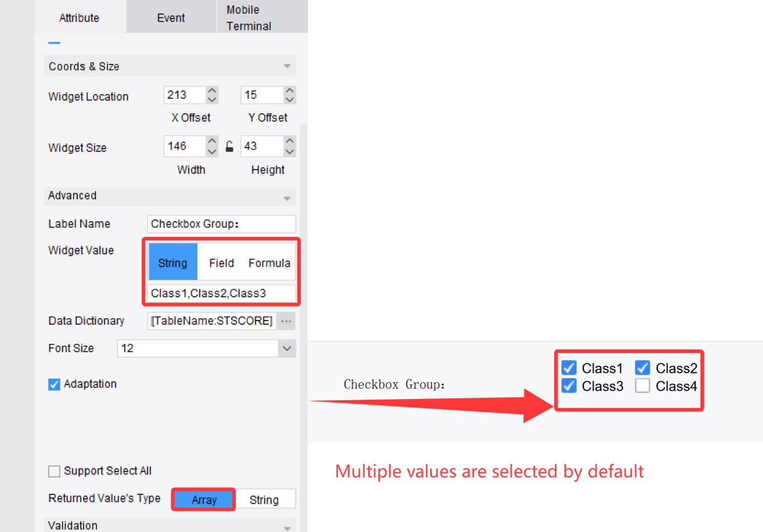763x532 pixels.
Task: Uncheck the Class2 checkbox in preview
Action: [642, 368]
